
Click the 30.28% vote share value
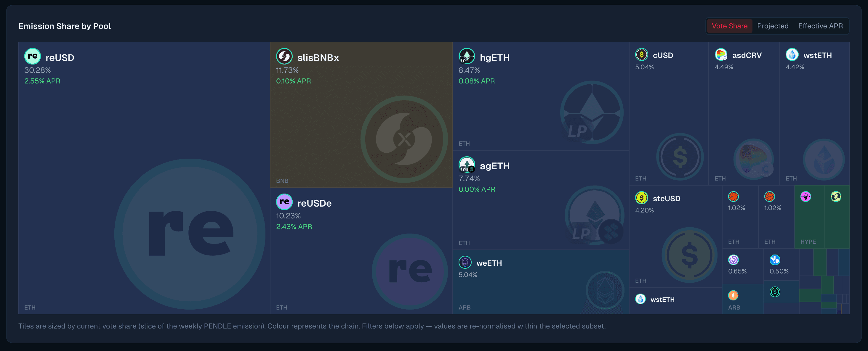[x=37, y=70]
